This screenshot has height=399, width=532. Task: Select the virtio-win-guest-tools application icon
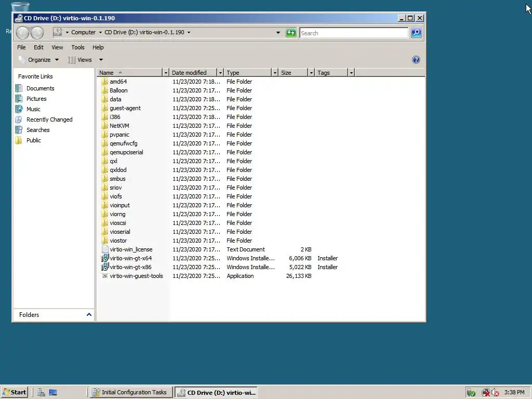coord(105,276)
